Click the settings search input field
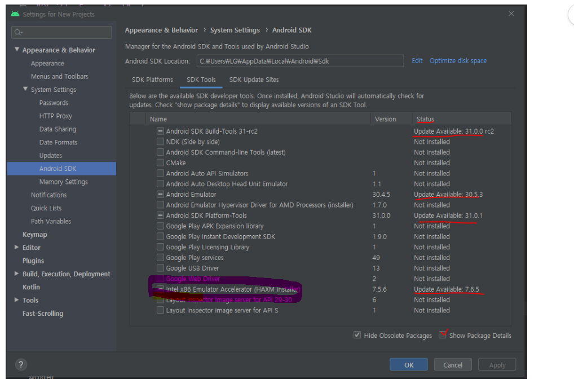 [x=61, y=33]
